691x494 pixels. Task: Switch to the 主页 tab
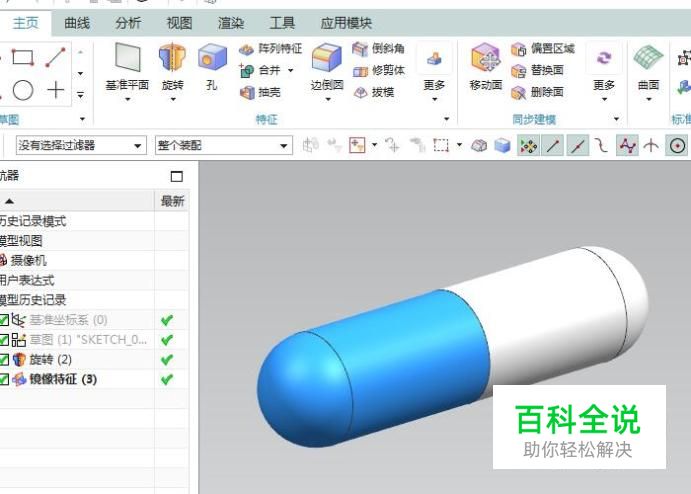coord(26,23)
